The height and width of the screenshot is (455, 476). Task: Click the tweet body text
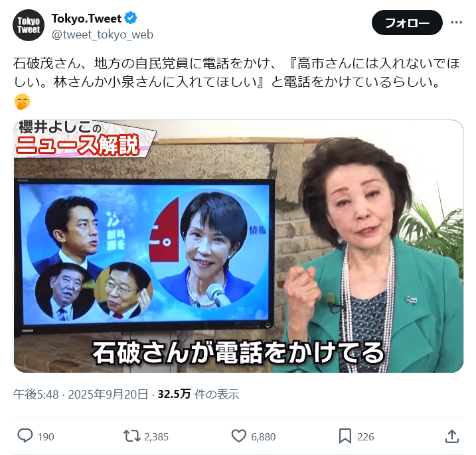(x=237, y=73)
